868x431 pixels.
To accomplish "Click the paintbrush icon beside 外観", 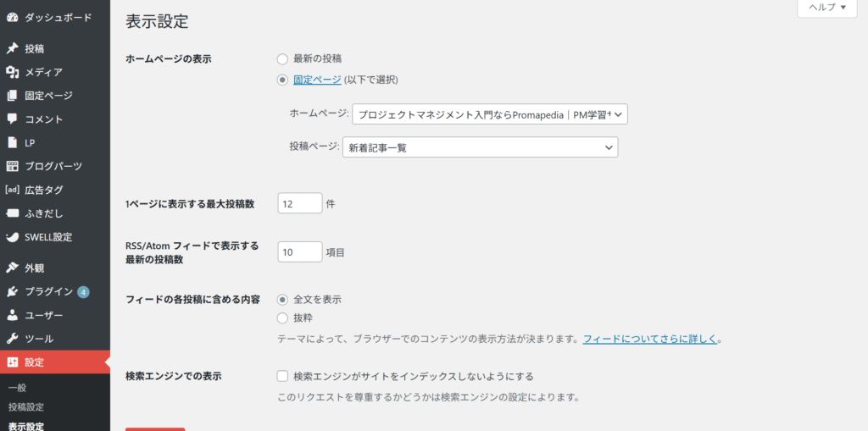I will click(12, 268).
